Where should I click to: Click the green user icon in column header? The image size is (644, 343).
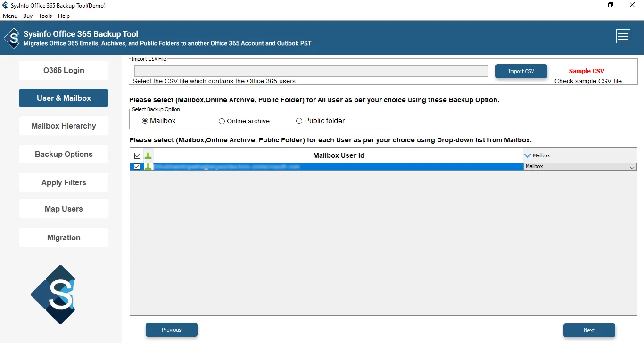click(x=149, y=155)
